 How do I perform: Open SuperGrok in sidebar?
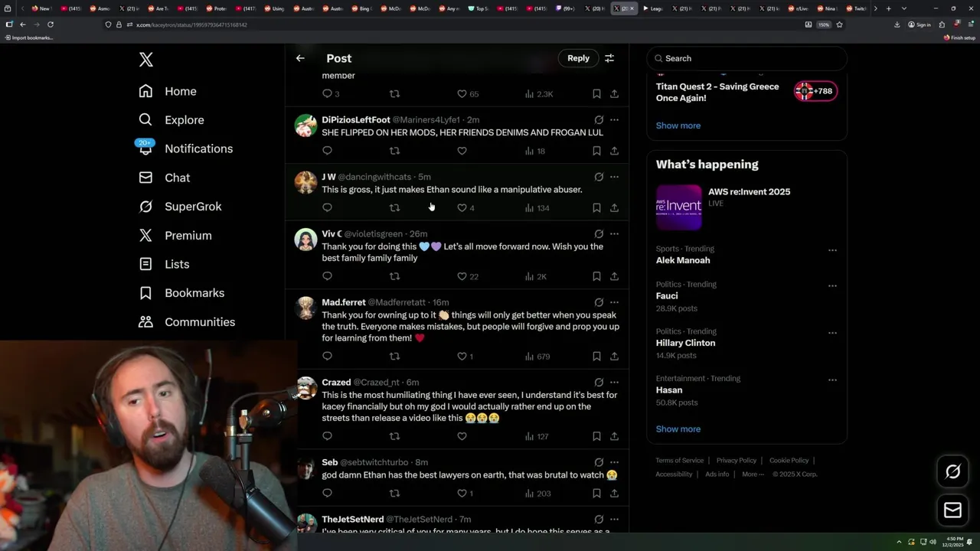(x=180, y=207)
